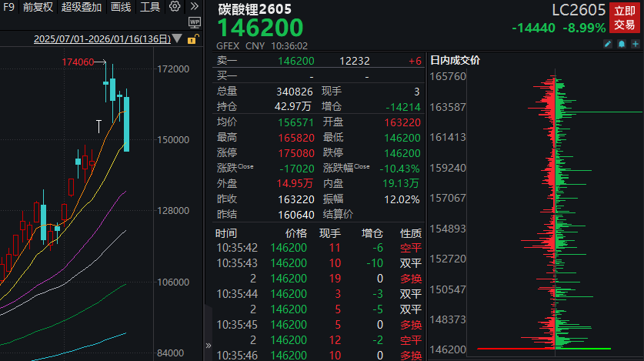This screenshot has height=361, width=644.
Task: Set a price alert with bell icon
Action: tap(620, 45)
